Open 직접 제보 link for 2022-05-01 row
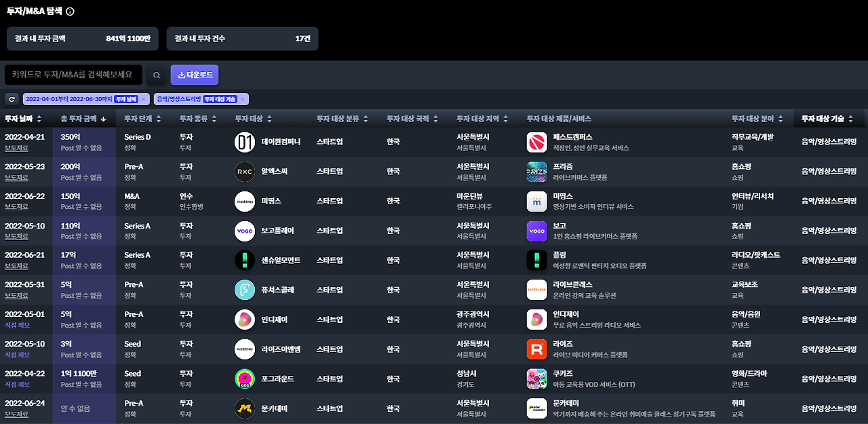The width and height of the screenshot is (868, 424). coord(18,326)
